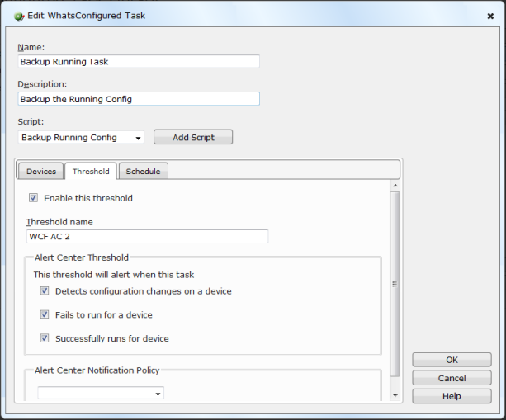The image size is (506, 420).
Task: Click the Name input field
Action: [x=139, y=61]
